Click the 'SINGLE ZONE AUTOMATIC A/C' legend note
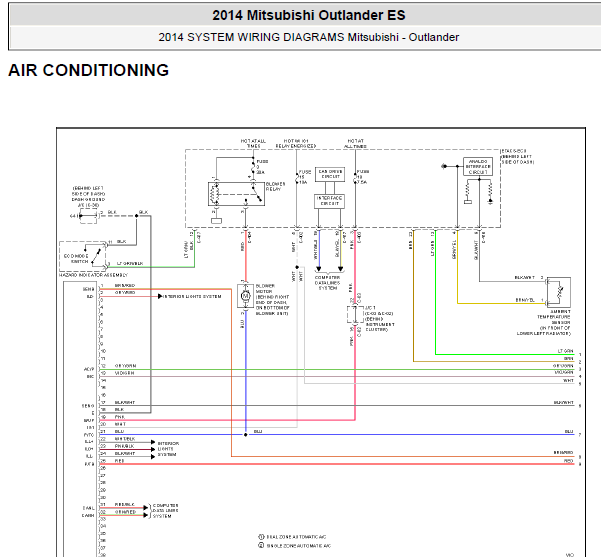The image size is (601, 557). [x=299, y=545]
